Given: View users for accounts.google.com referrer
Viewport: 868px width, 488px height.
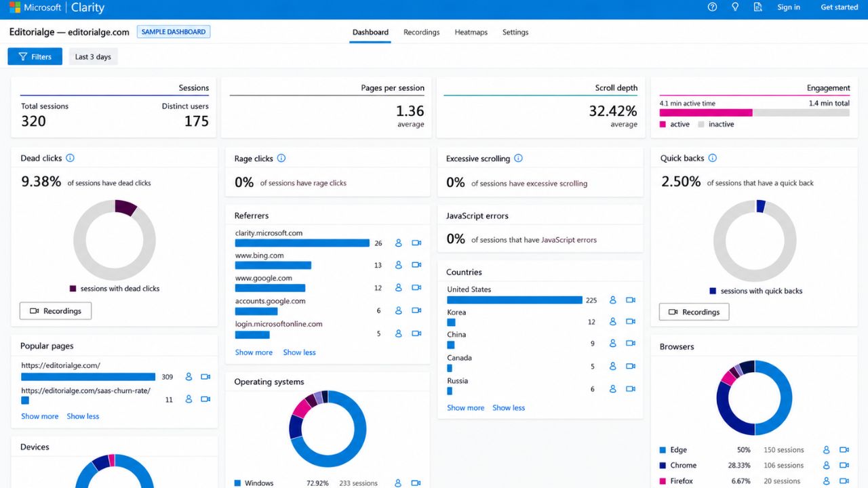Looking at the screenshot, I should pos(399,310).
